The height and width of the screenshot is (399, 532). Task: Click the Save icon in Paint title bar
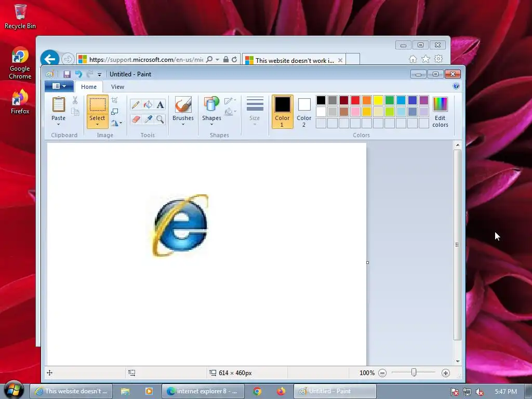pos(67,74)
